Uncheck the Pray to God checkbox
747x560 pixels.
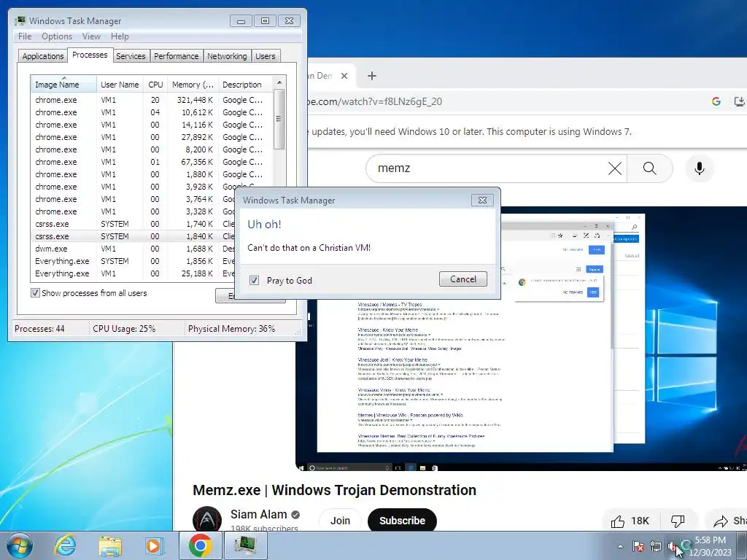point(255,281)
